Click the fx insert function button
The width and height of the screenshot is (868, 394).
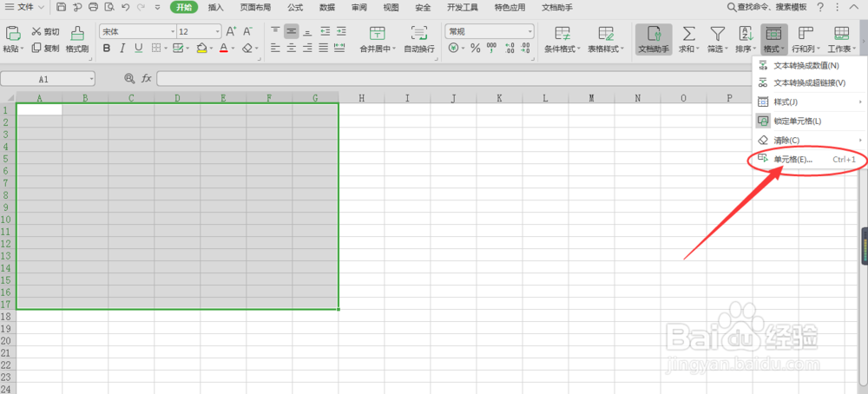(146, 79)
